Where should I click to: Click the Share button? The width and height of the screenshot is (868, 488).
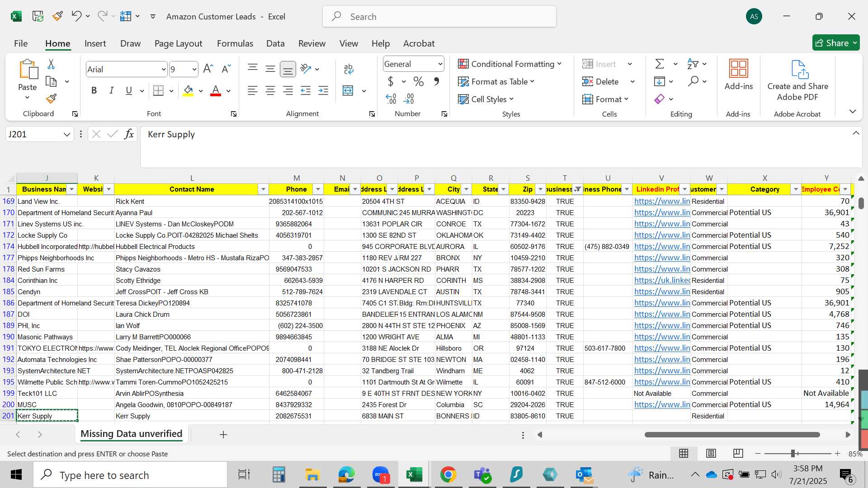(836, 43)
